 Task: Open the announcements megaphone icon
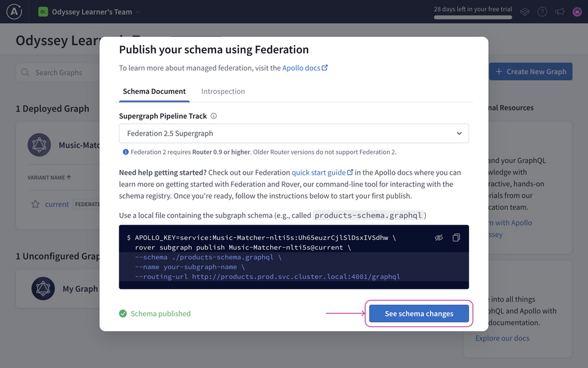click(560, 12)
